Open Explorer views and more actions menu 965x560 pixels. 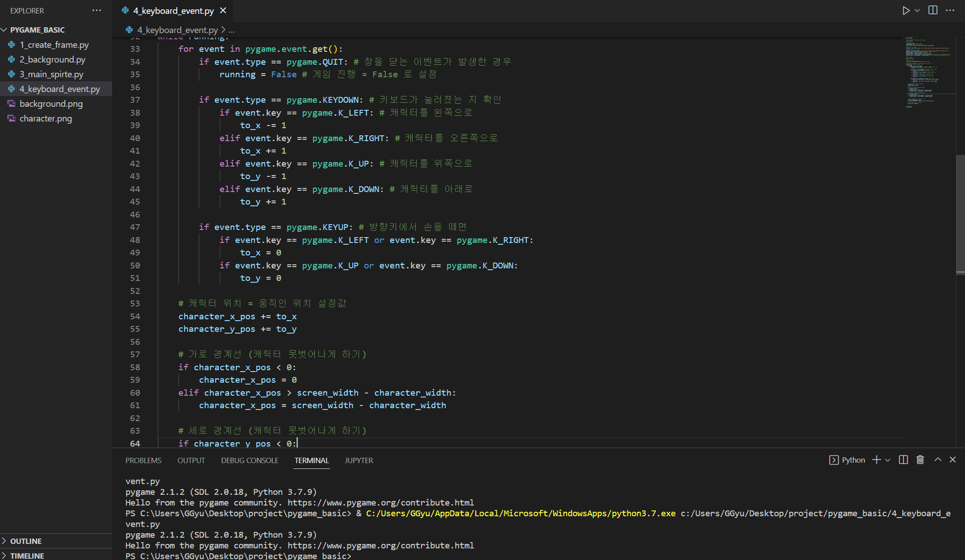96,10
